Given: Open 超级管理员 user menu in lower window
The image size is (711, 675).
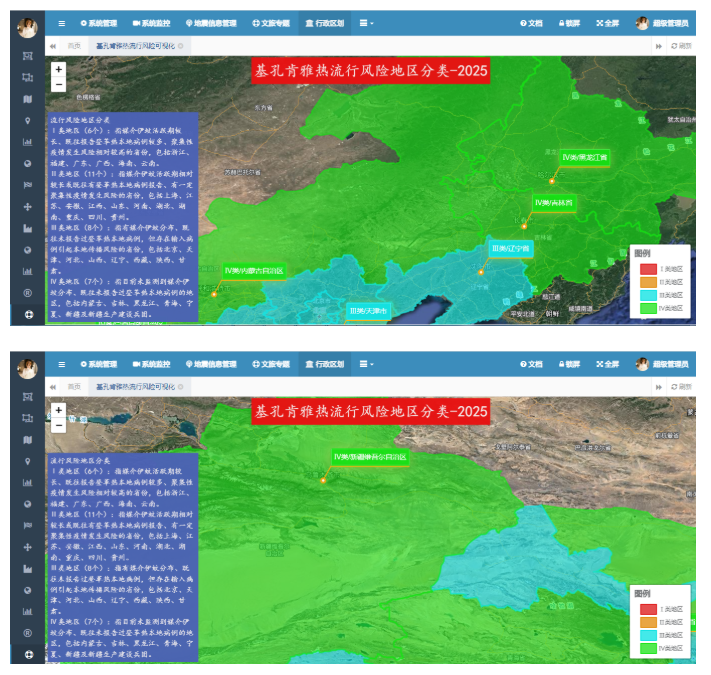Looking at the screenshot, I should 662,364.
